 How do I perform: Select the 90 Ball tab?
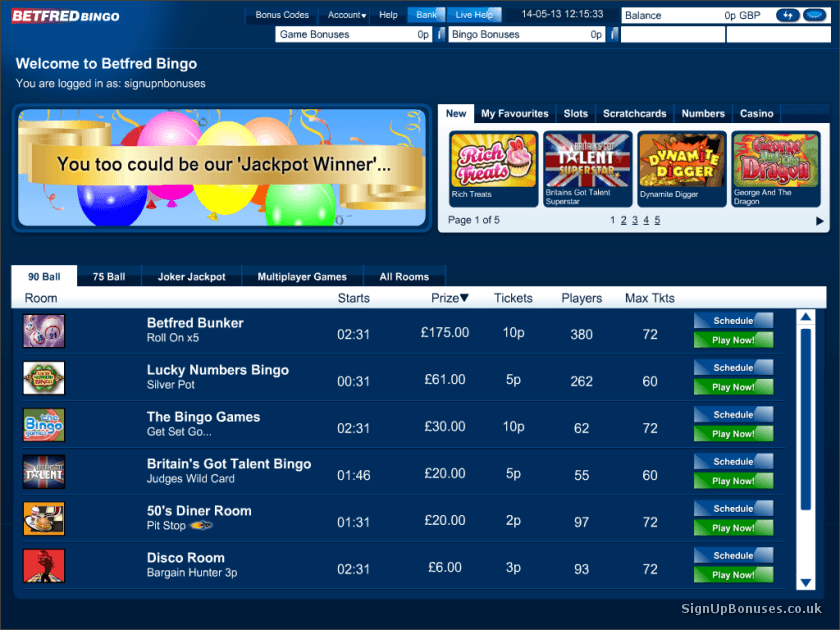click(44, 276)
